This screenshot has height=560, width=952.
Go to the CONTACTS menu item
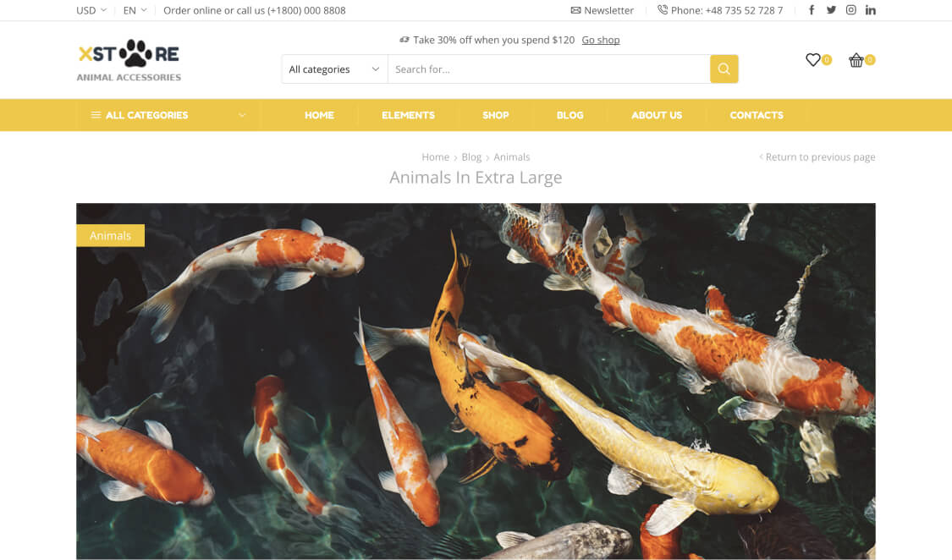pos(757,115)
